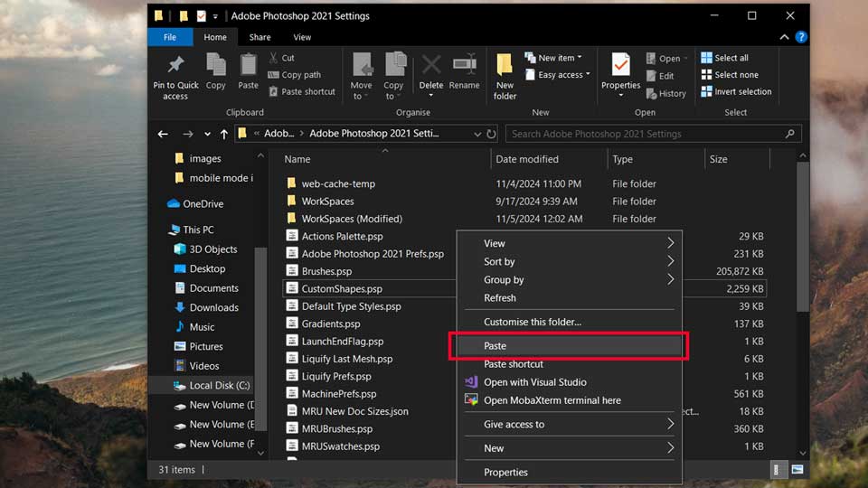The width and height of the screenshot is (868, 488).
Task: Choose Paste from the context menu
Action: coord(569,346)
